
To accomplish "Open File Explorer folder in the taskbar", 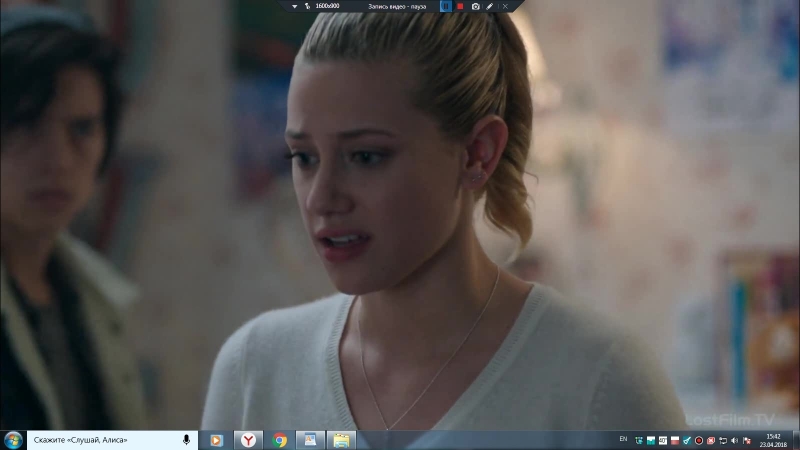I will tap(341, 440).
